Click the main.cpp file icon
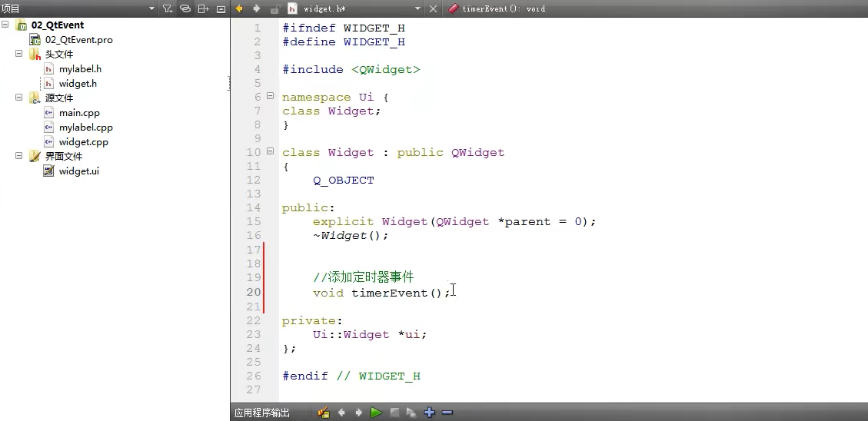The image size is (868, 421). (48, 113)
